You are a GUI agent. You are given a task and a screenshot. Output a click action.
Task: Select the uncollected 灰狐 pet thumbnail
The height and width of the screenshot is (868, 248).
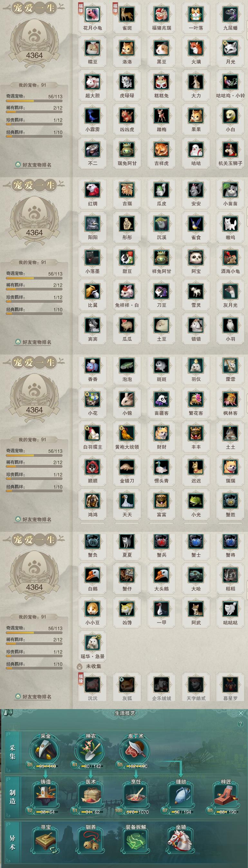click(x=127, y=685)
